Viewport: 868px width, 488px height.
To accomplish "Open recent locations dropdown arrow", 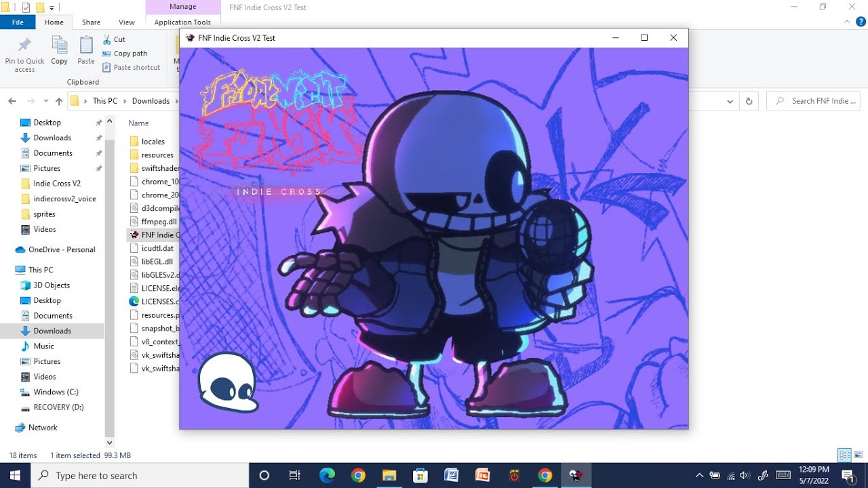I will [45, 102].
